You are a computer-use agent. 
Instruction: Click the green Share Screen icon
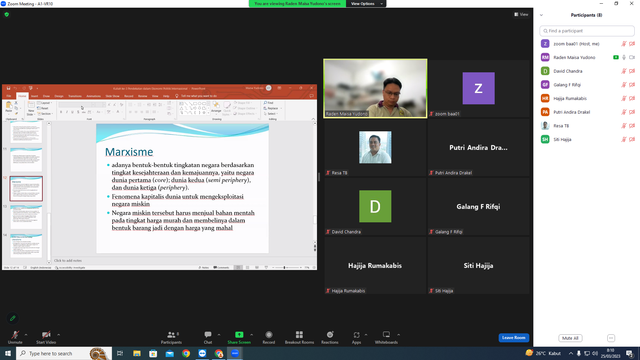click(239, 335)
